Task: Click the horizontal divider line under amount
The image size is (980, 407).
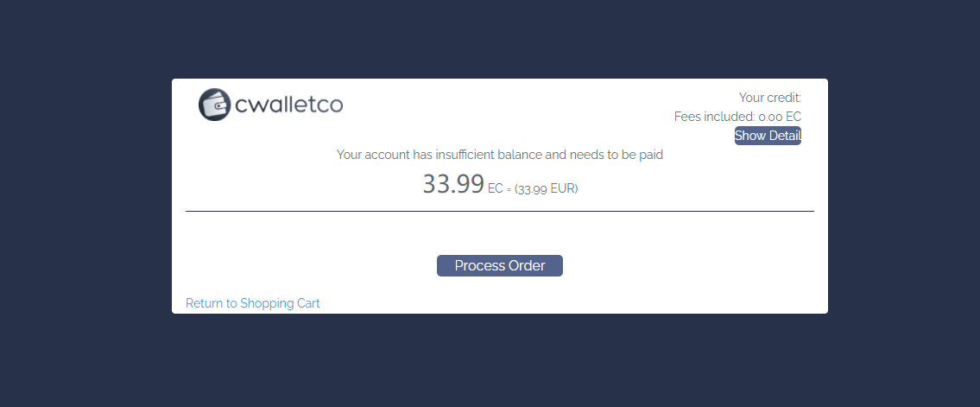Action: tap(499, 211)
